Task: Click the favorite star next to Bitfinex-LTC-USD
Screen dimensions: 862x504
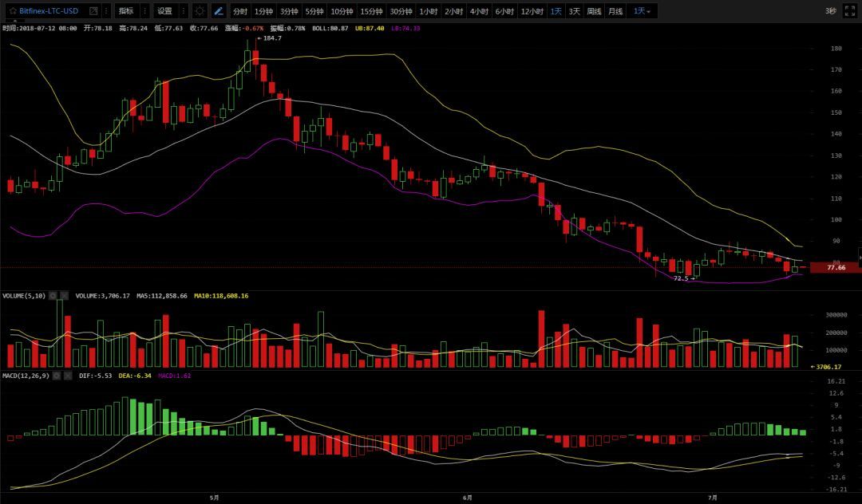Action: pos(13,11)
